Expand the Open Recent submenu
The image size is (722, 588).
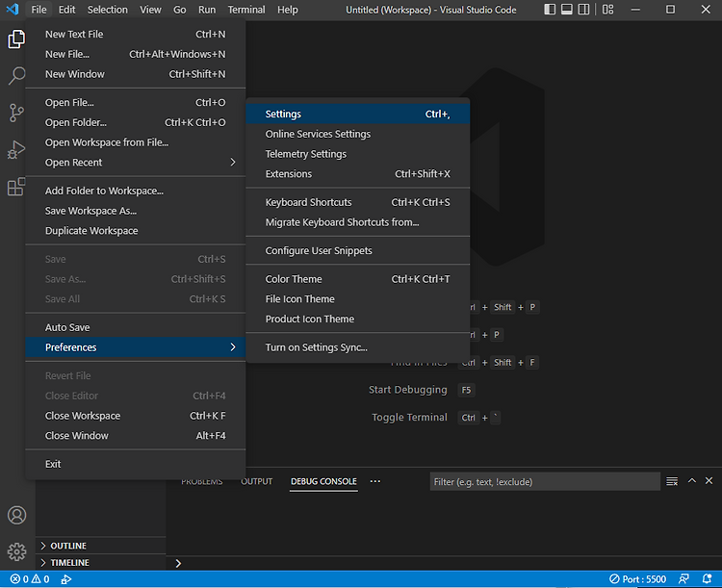tap(136, 163)
